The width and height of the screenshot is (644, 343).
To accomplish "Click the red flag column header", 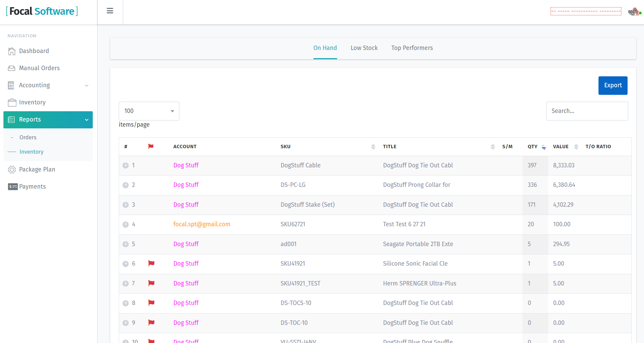I will pos(151,147).
